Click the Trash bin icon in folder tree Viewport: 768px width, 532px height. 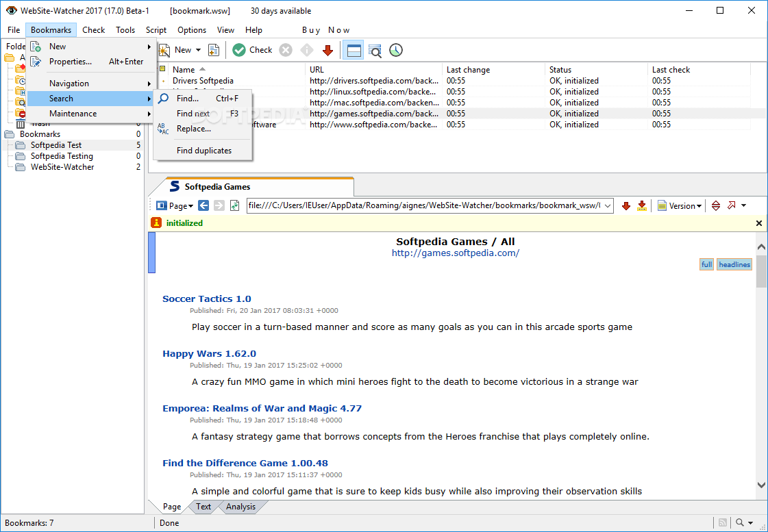pos(20,125)
